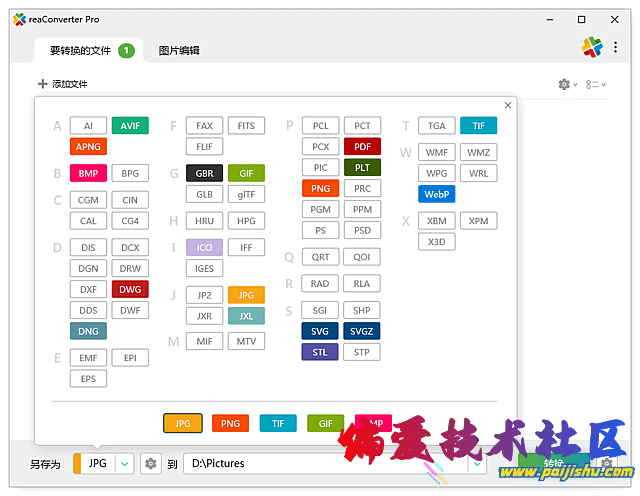
Task: Pick the IGES format
Action: click(204, 269)
